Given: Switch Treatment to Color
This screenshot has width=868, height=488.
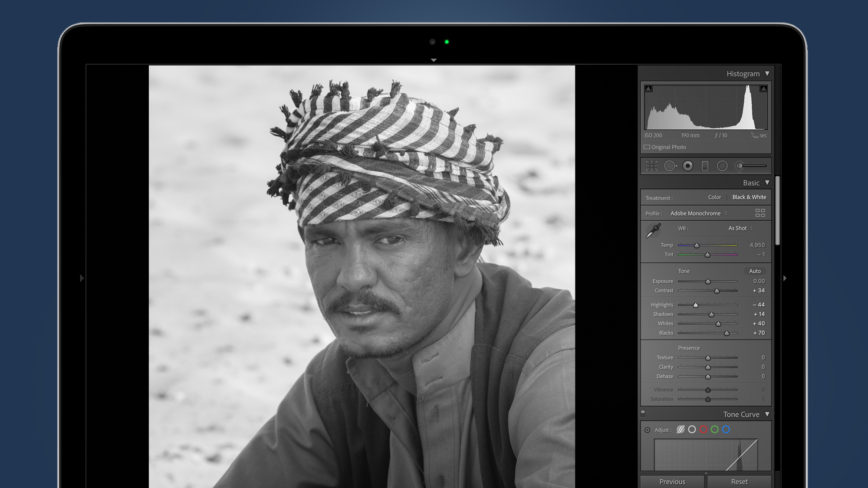Looking at the screenshot, I should click(714, 197).
